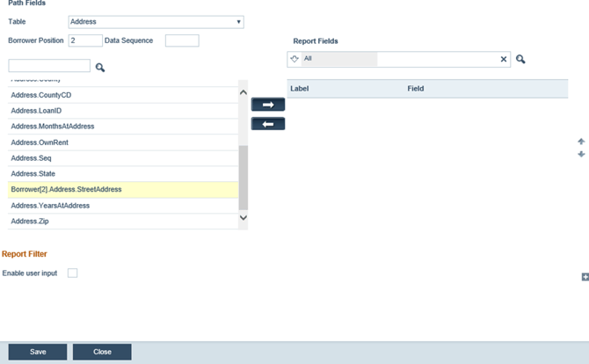Select Borrower[2].Address.StreetAddress in the list
Viewport: 589px width, 364px height.
click(x=123, y=189)
